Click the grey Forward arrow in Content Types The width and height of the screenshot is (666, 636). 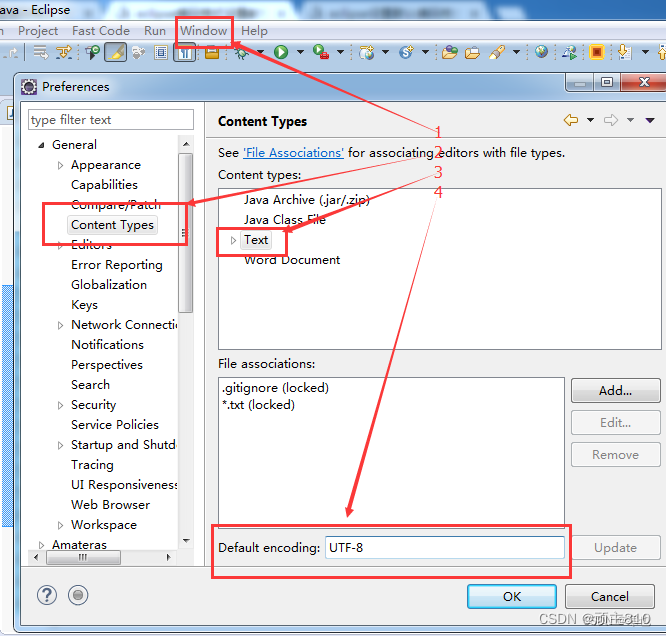tap(611, 120)
